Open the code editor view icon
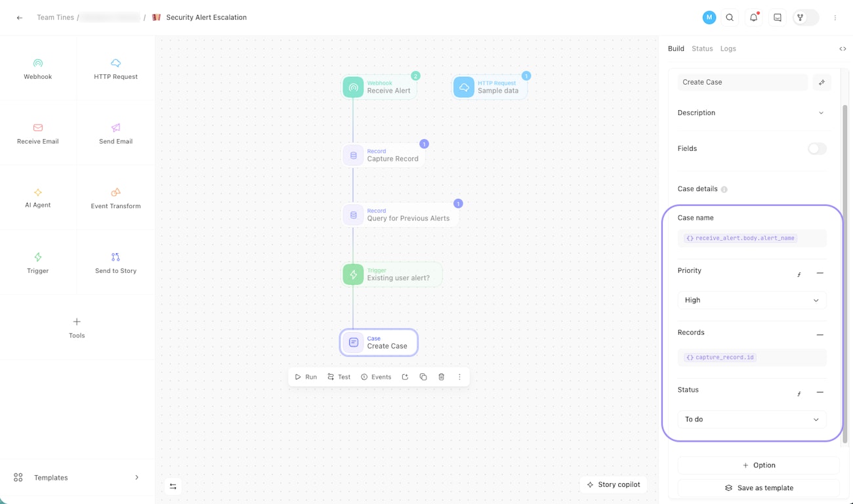Viewport: 853px width, 504px height. (x=843, y=49)
